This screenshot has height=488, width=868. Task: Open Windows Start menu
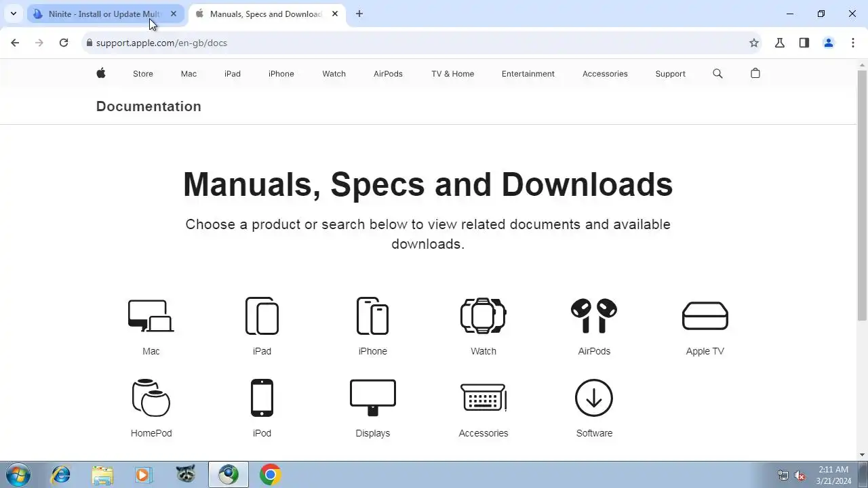click(18, 474)
